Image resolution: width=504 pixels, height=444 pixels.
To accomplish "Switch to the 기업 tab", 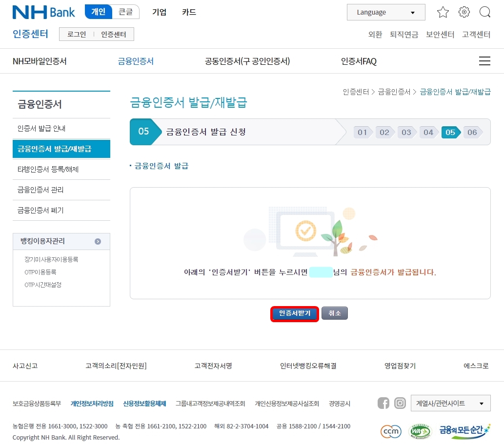I will (x=160, y=12).
